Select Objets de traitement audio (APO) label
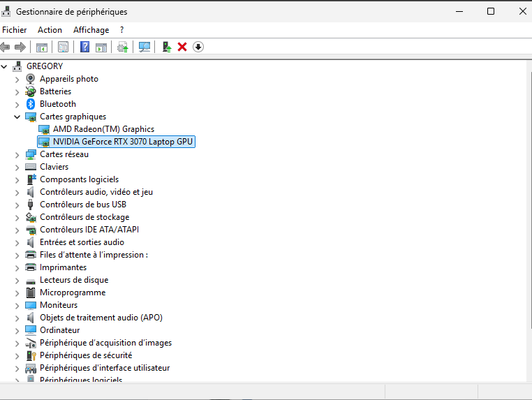The width and height of the screenshot is (532, 400). pyautogui.click(x=101, y=318)
